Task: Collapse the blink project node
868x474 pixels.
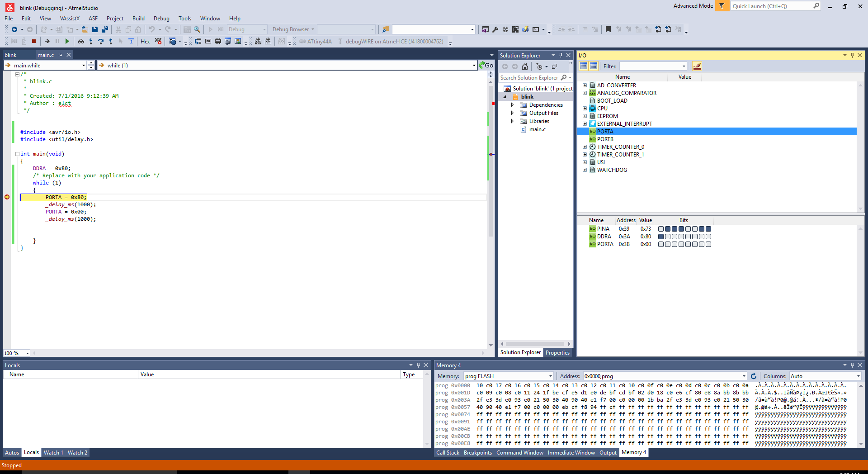Action: (505, 97)
